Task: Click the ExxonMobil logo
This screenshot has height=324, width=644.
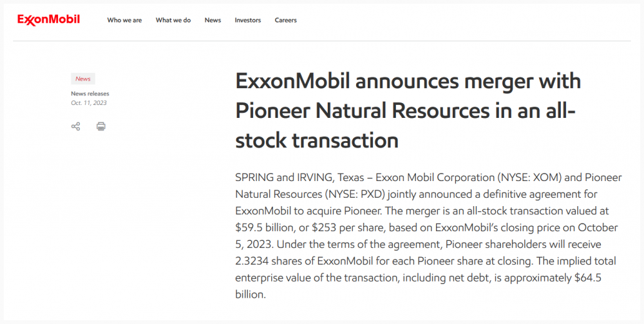Action: (x=48, y=20)
